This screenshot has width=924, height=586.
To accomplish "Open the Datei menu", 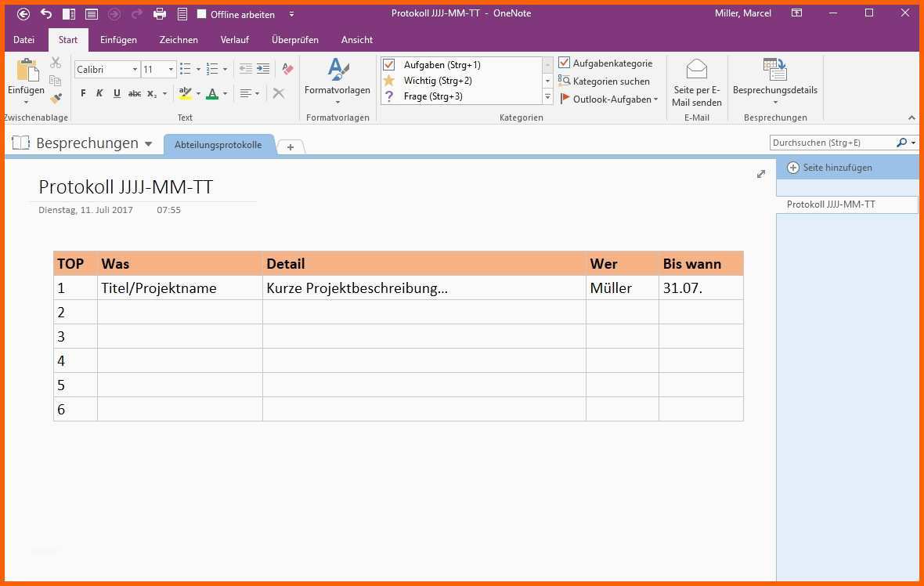I will tap(24, 40).
